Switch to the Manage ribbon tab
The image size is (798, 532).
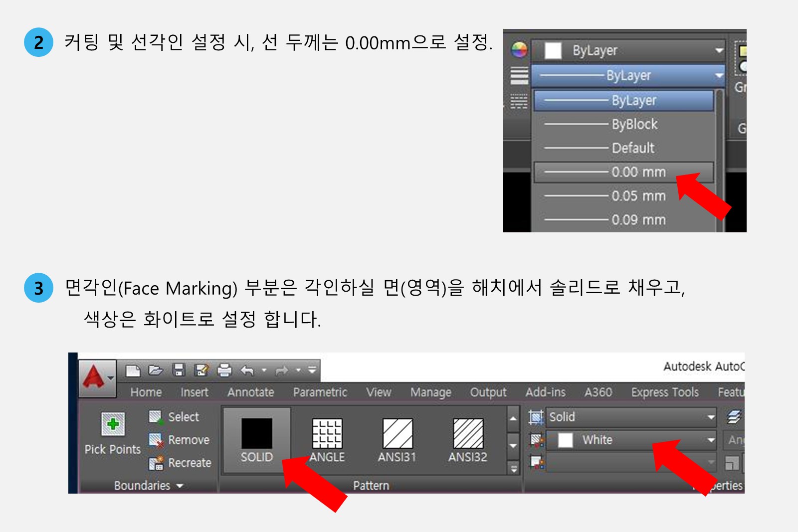click(x=431, y=393)
